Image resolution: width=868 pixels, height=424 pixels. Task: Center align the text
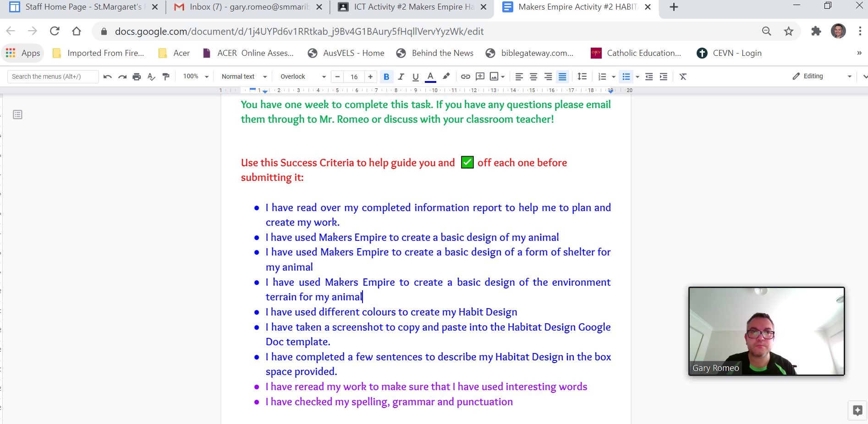point(533,76)
